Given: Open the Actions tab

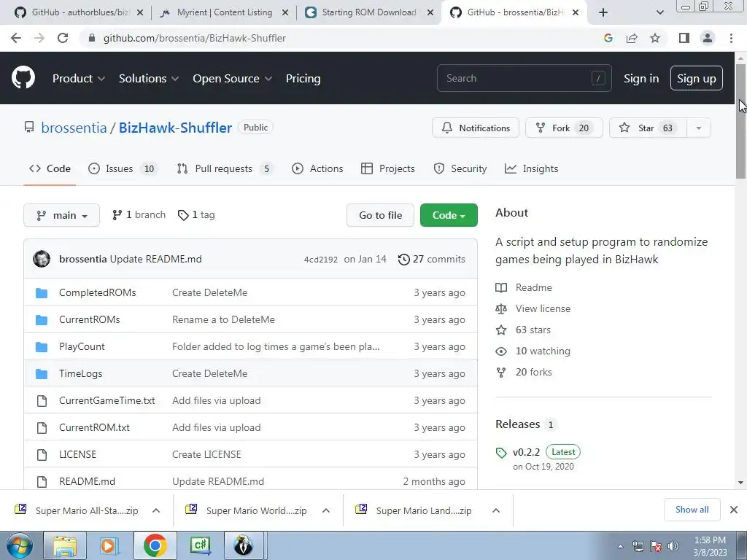Looking at the screenshot, I should pyautogui.click(x=317, y=168).
